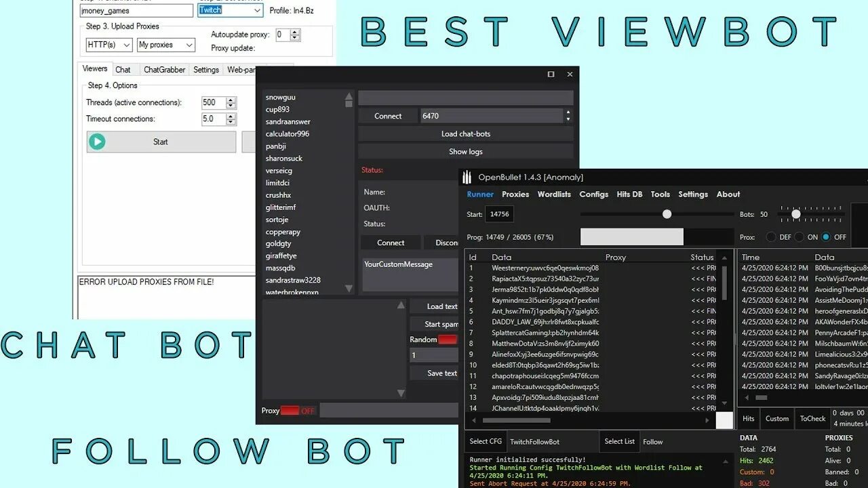The width and height of the screenshot is (868, 488).
Task: Select calculator996 in the bot list
Action: point(288,134)
